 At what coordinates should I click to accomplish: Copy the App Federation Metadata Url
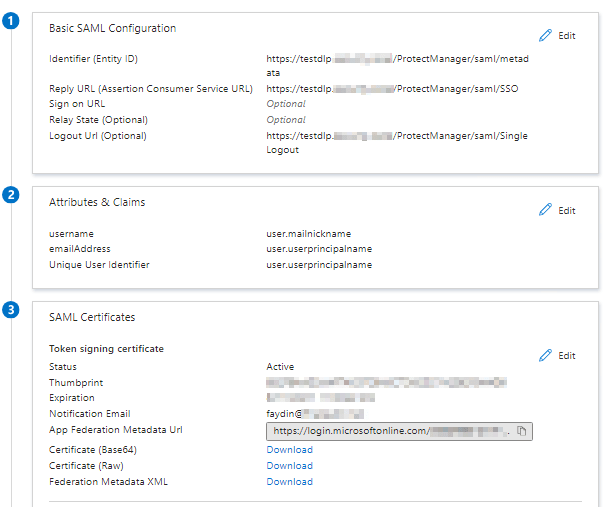pos(521,431)
